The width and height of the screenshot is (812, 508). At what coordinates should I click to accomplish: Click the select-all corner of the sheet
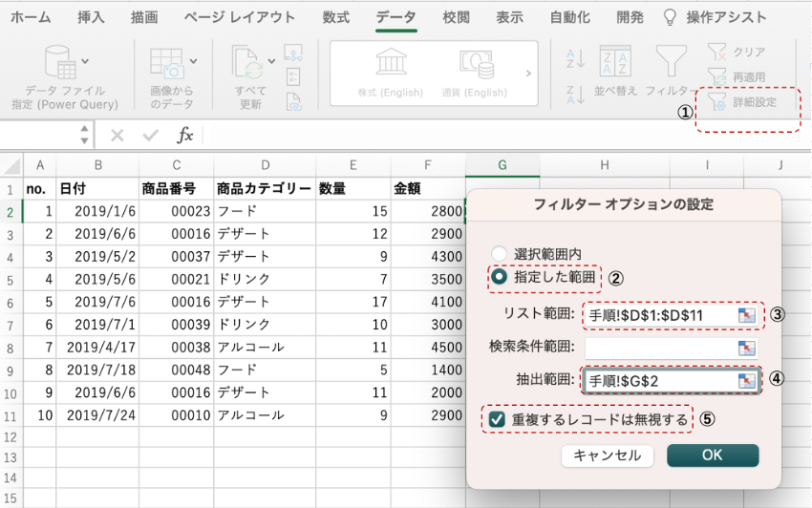11,166
